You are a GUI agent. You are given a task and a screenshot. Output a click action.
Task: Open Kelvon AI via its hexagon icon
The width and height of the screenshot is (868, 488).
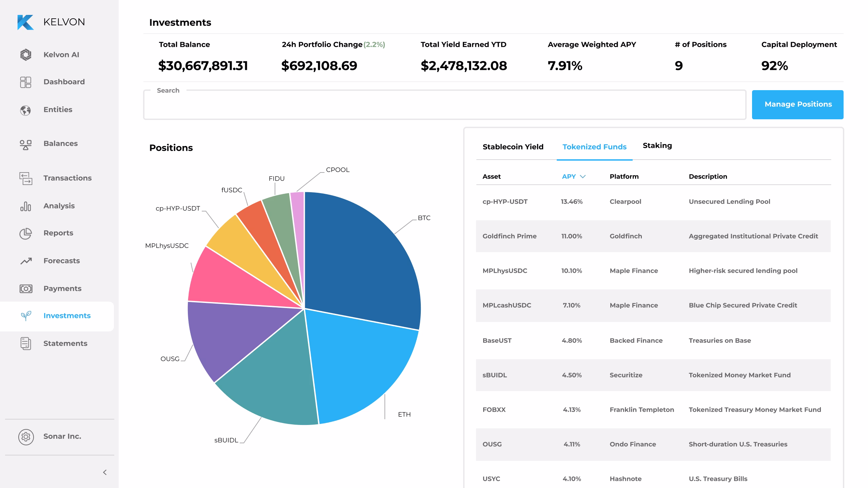tap(26, 55)
